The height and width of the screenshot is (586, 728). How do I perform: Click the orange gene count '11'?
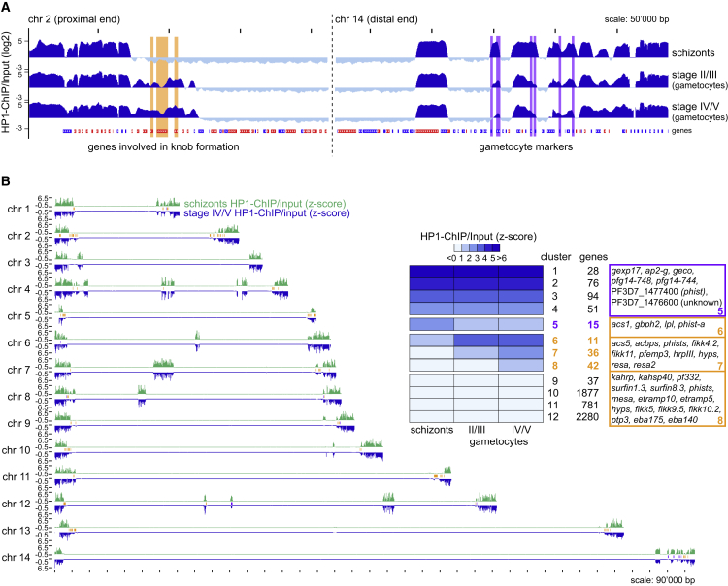(x=593, y=341)
